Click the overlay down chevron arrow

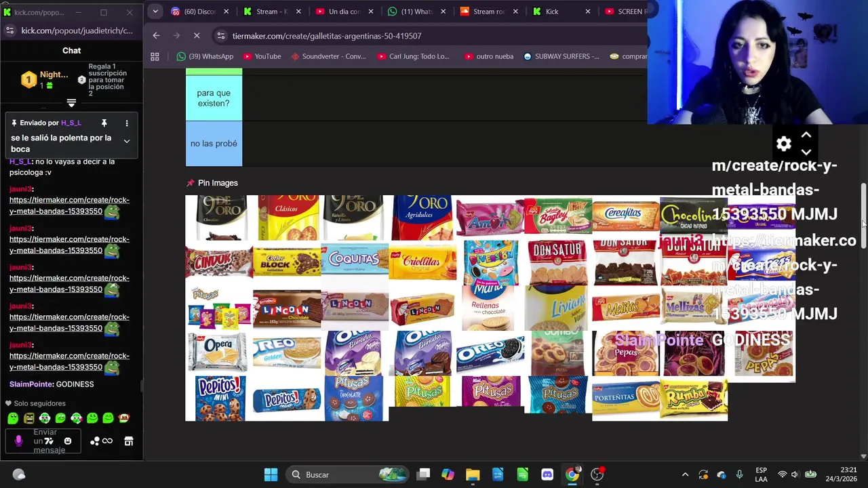click(x=806, y=152)
